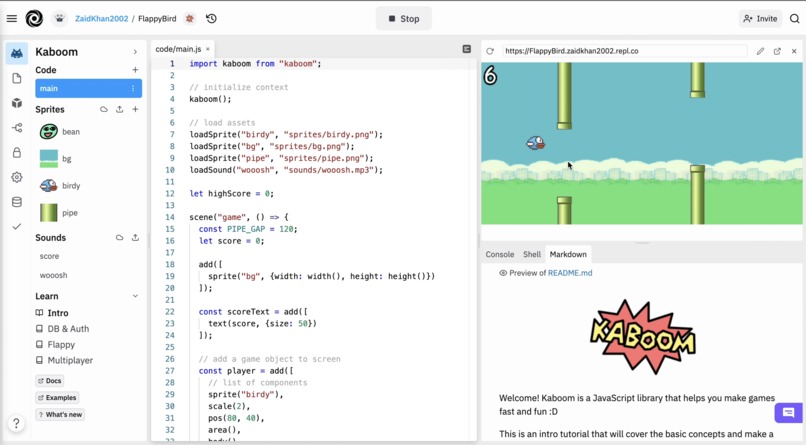The height and width of the screenshot is (445, 806).
Task: Click the preview URL address field
Action: pos(624,51)
